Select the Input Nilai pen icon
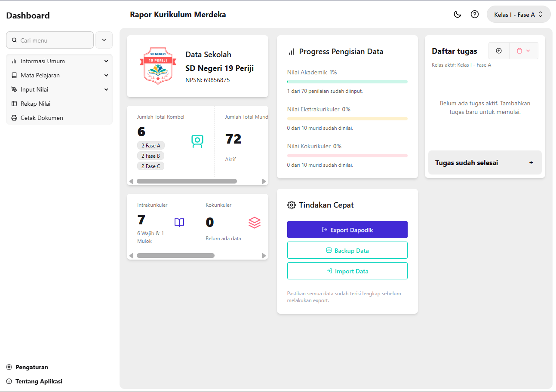The height and width of the screenshot is (392, 556). [x=13, y=89]
